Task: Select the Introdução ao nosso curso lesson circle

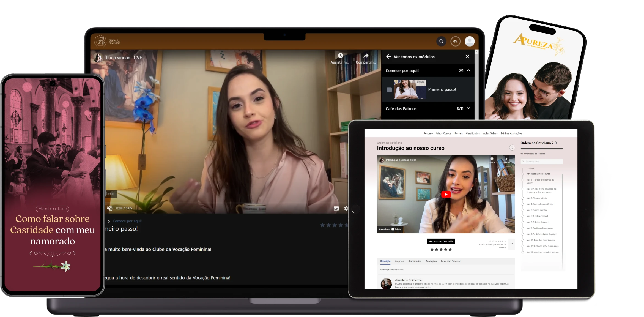Action: click(522, 174)
